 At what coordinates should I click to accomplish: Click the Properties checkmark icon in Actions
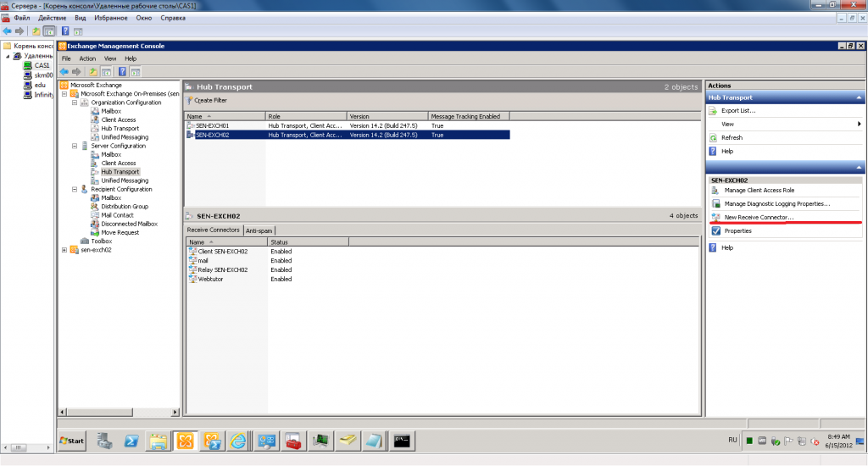coord(715,230)
